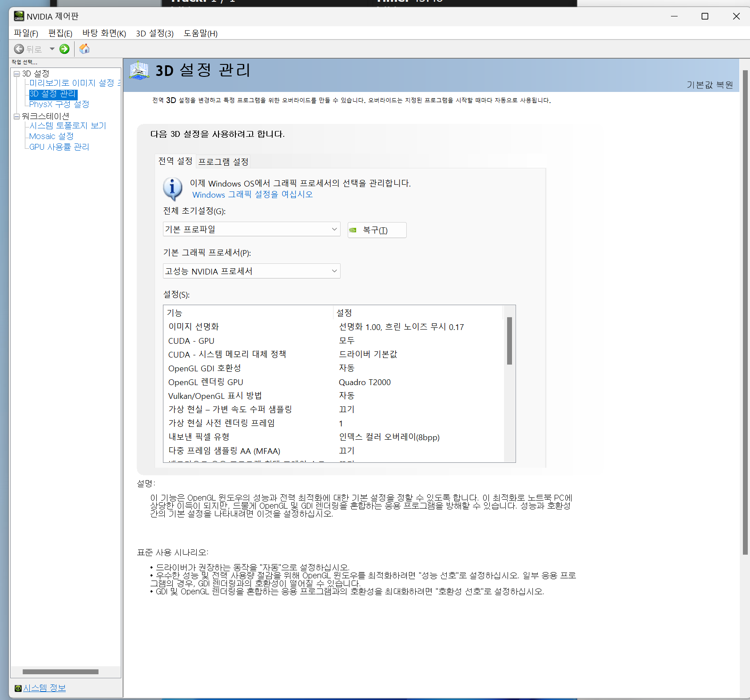Open the 바탕 화면(K) menu
Viewport: 750px width, 700px height.
tap(104, 33)
